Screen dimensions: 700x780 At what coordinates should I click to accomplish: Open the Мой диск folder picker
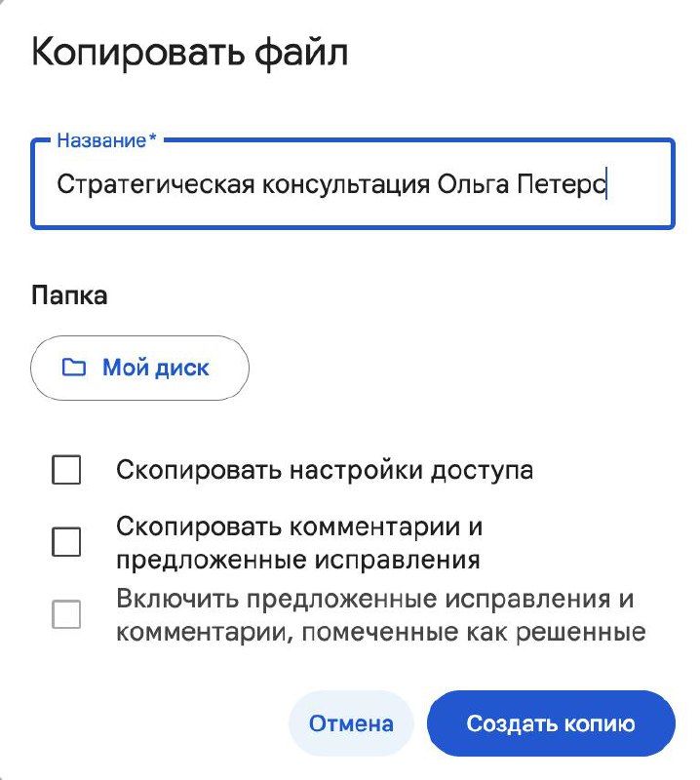(x=139, y=368)
